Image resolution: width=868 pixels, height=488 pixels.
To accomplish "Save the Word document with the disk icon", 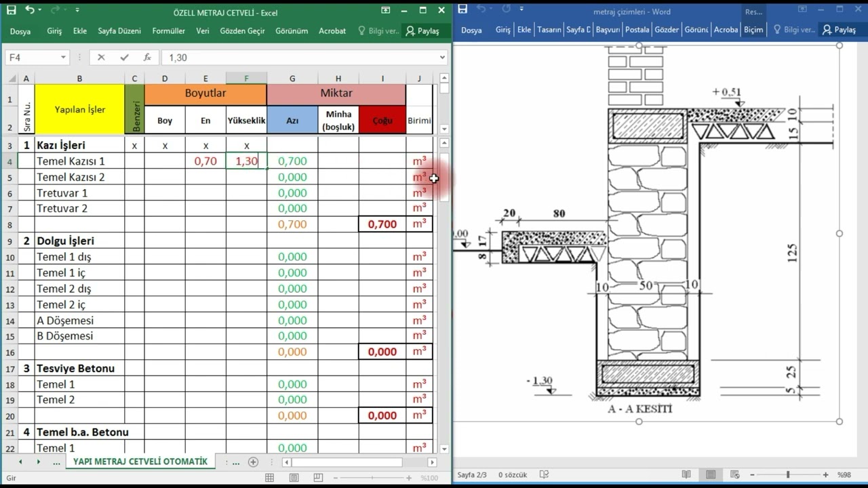I will click(x=463, y=9).
